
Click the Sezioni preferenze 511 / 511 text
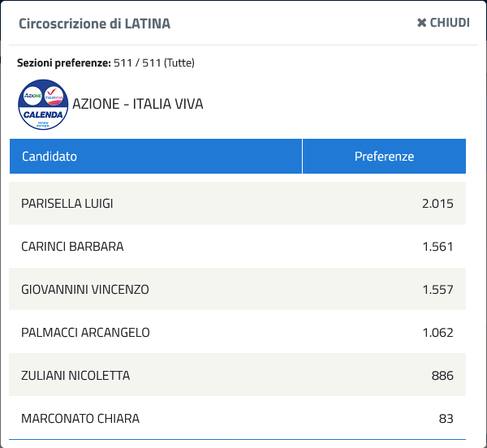(x=106, y=63)
